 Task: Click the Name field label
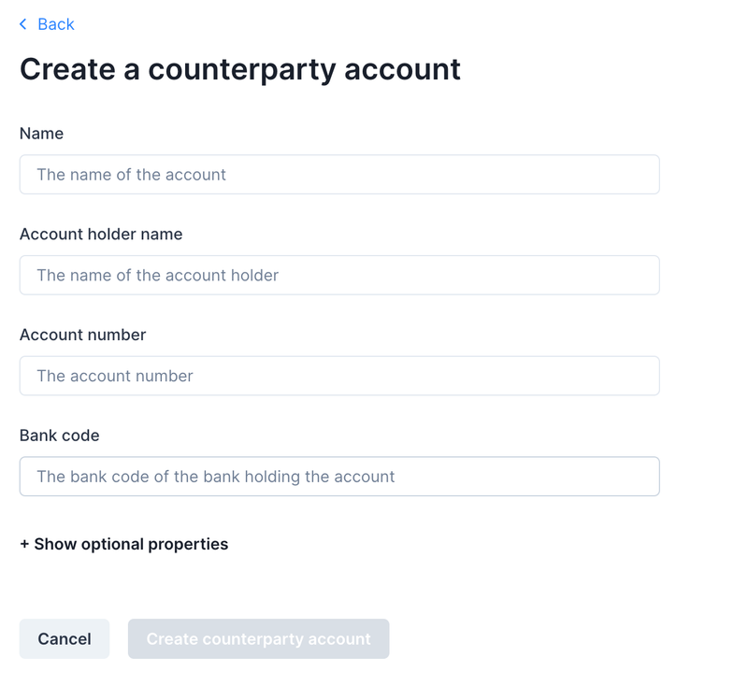pyautogui.click(x=41, y=134)
